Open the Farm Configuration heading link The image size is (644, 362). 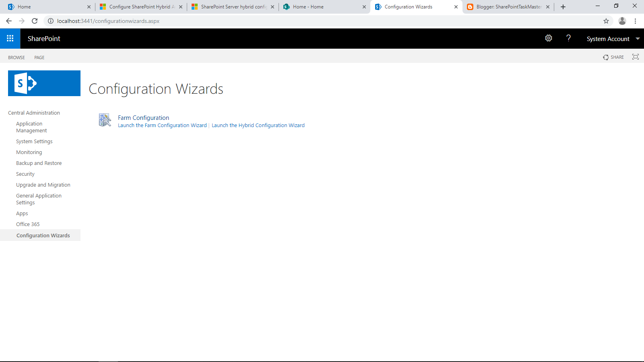click(143, 118)
